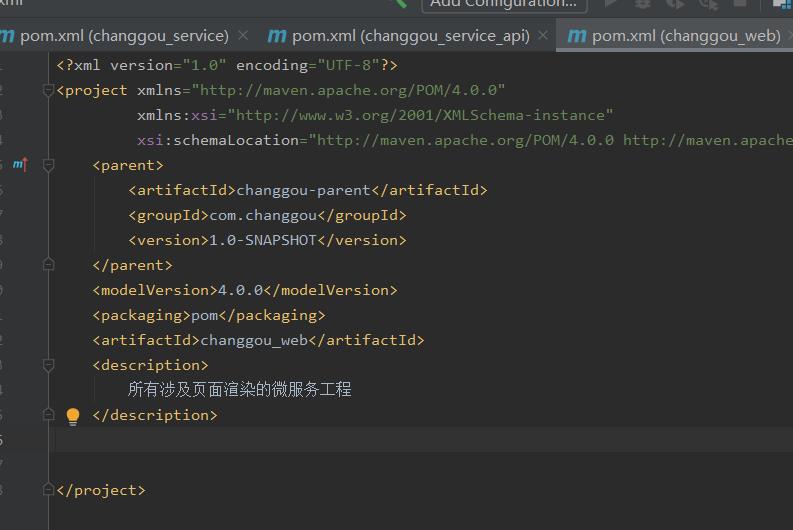Click the Maven icon on changgou_service_api tab
Image resolution: width=793 pixels, height=530 pixels.
(277, 36)
